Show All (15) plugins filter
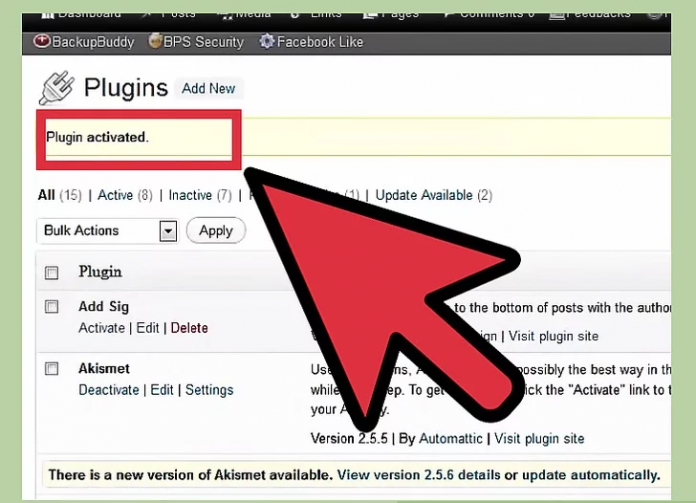696x503 pixels. pos(59,195)
